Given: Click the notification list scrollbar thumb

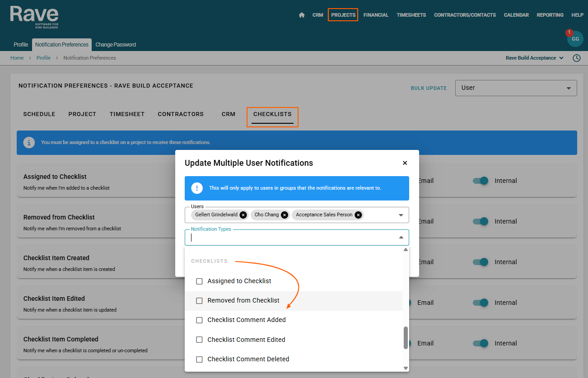Looking at the screenshot, I should pos(406,338).
